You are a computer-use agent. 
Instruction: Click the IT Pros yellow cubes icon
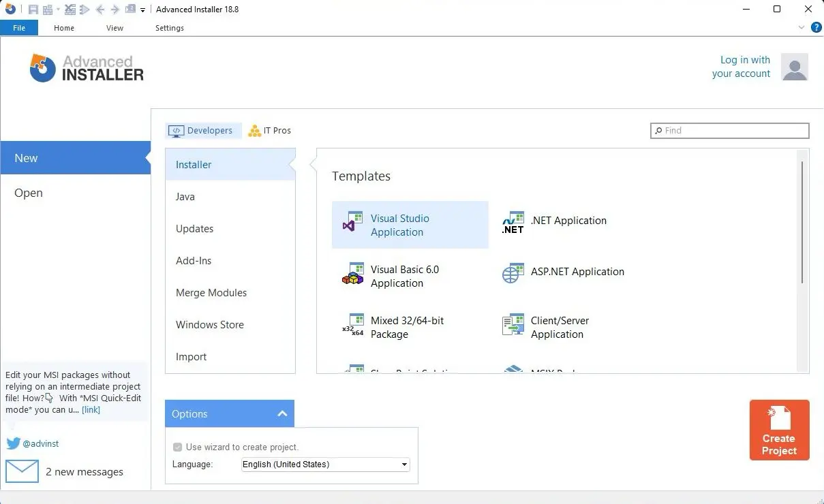(255, 131)
